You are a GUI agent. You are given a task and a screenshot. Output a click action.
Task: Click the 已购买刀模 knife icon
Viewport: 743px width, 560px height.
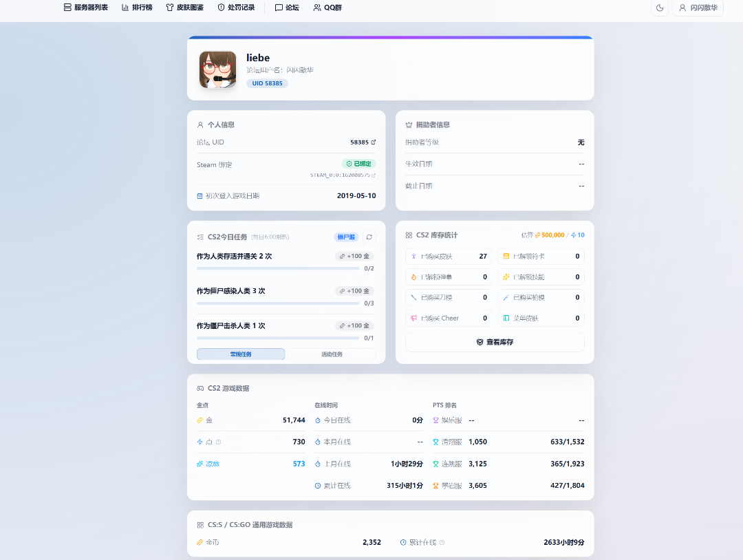click(x=413, y=297)
